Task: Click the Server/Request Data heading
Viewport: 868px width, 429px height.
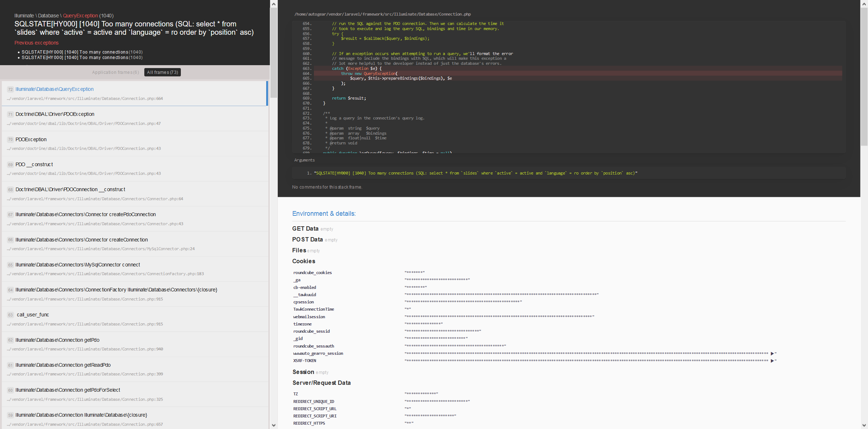Action: pyautogui.click(x=322, y=383)
